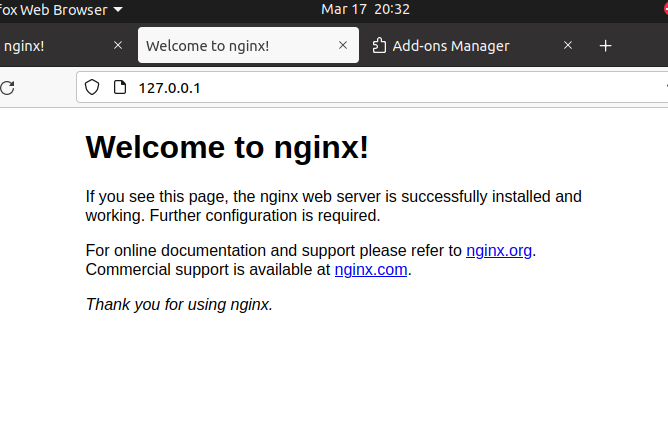Reload the current page
Screen dimensions: 668x447
(7, 88)
